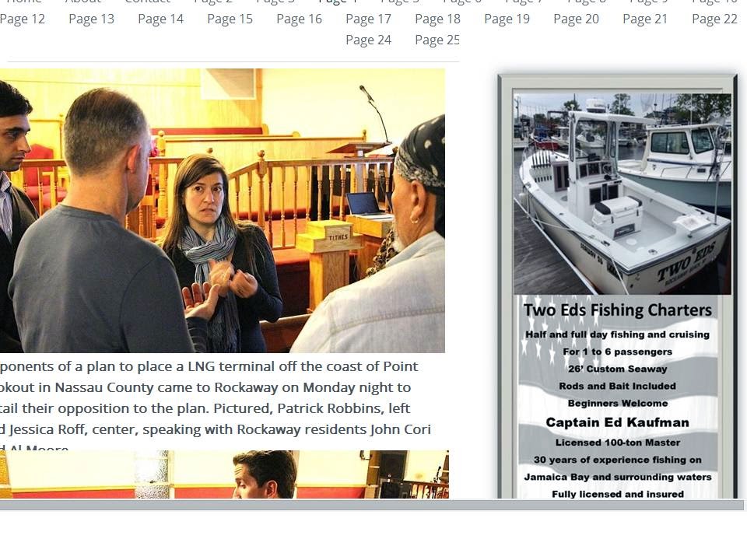
Task: Click 'Licensed 100-ton Master' ad line
Action: tap(617, 443)
